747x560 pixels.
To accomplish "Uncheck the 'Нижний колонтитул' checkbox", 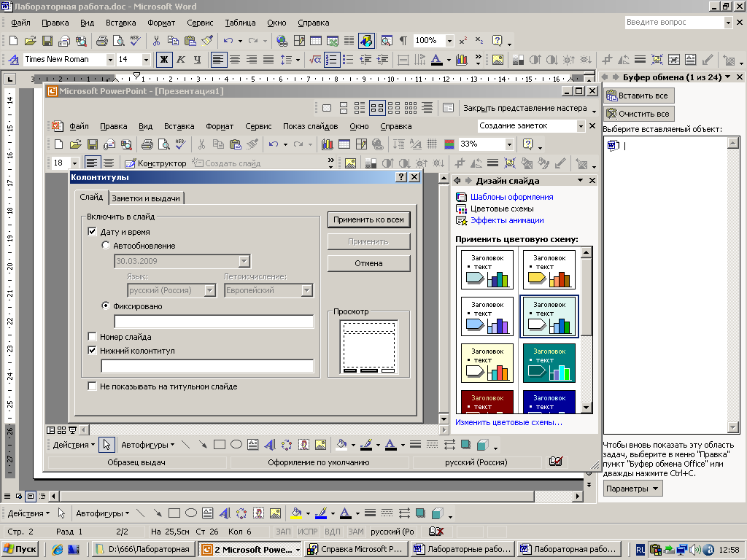I will (x=93, y=351).
